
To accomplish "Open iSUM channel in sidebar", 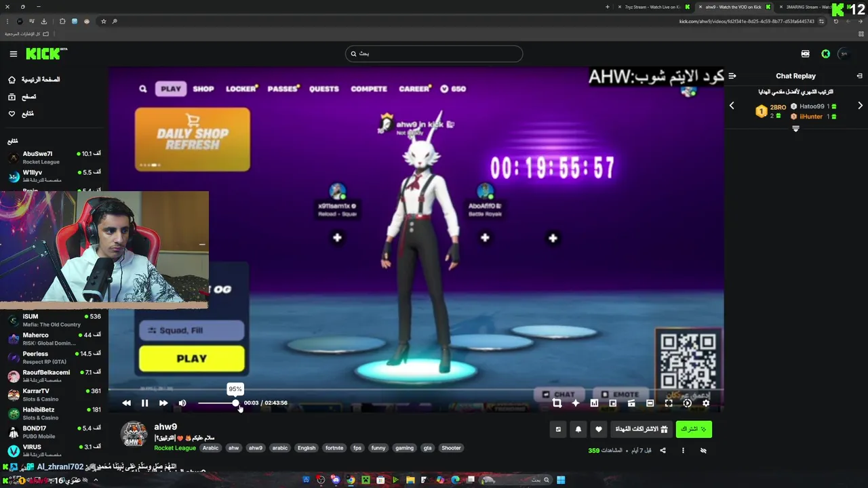I will tap(54, 320).
